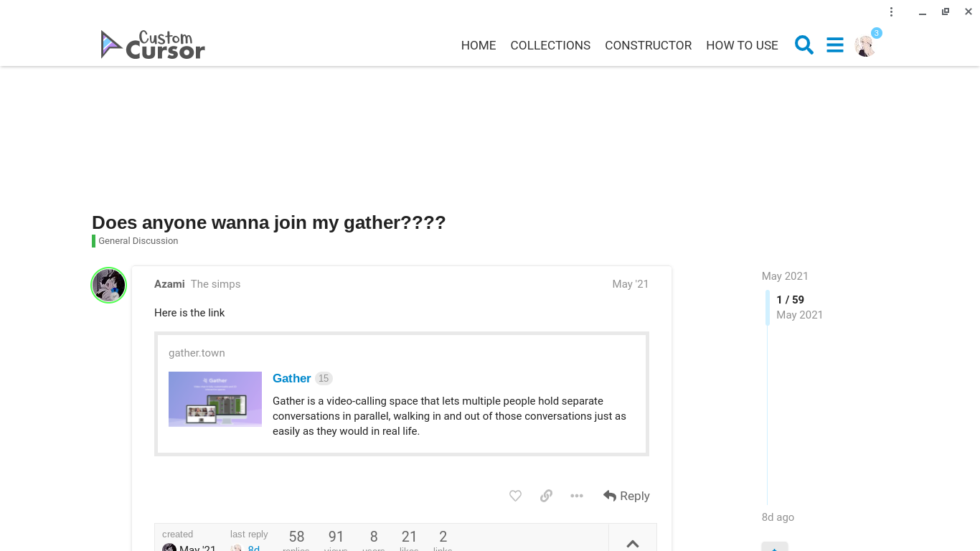Jump to latest post 8d ago
Image resolution: width=980 pixels, height=551 pixels.
778,517
